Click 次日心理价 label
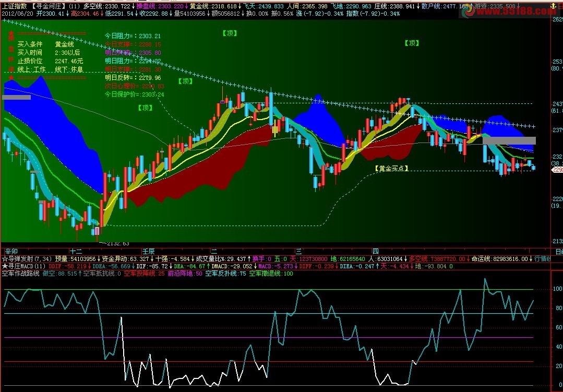Image resolution: width=563 pixels, height=392 pixels. pyautogui.click(x=135, y=86)
